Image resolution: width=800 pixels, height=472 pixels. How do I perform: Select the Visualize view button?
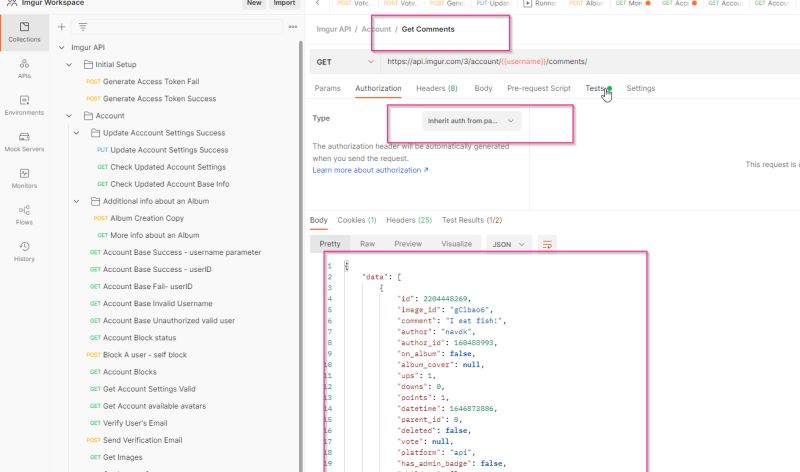tap(457, 244)
